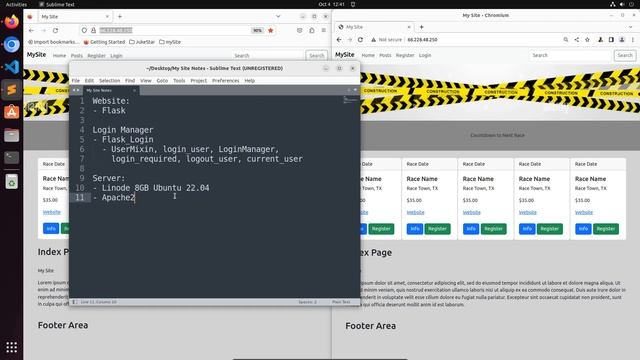This screenshot has height=360, width=640.
Task: Reload the page in Firefox
Action: 56,31
